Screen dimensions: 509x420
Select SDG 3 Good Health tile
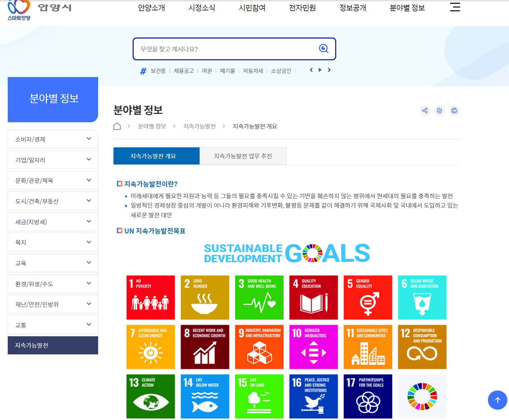click(x=259, y=297)
